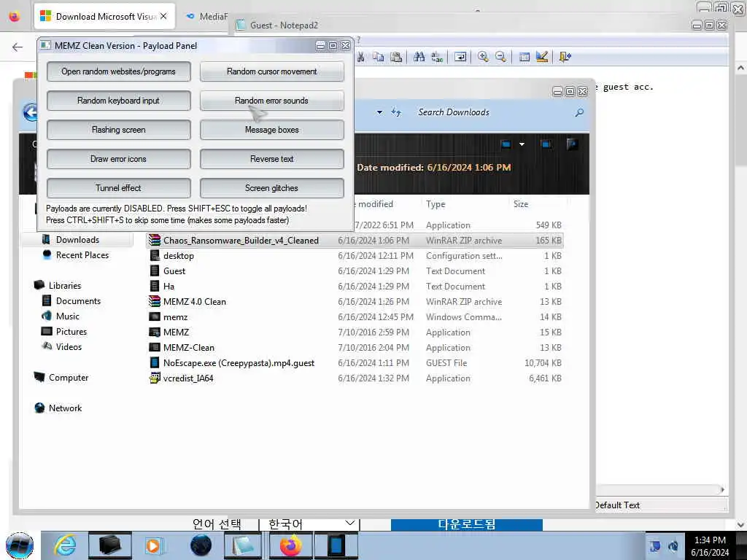Select Music library in navigation pane
The height and width of the screenshot is (560, 747).
pyautogui.click(x=68, y=316)
